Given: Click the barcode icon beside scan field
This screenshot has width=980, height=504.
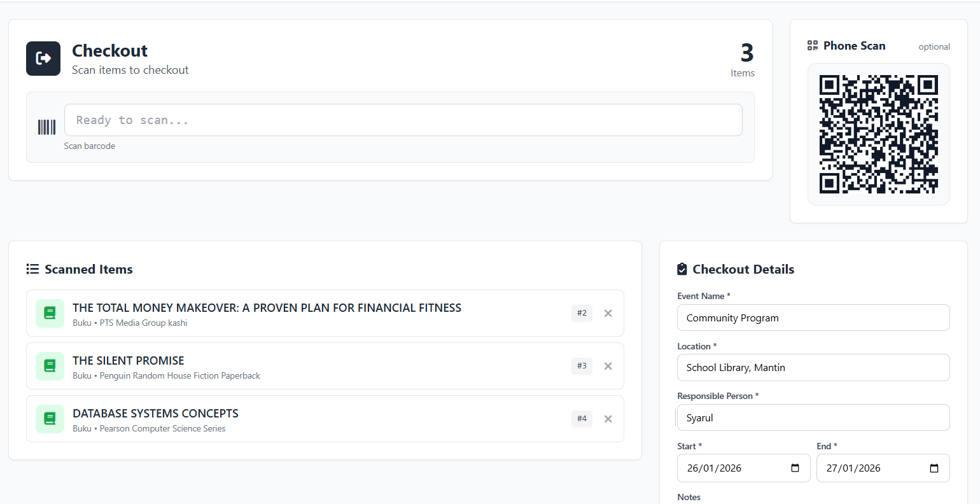Looking at the screenshot, I should click(46, 127).
